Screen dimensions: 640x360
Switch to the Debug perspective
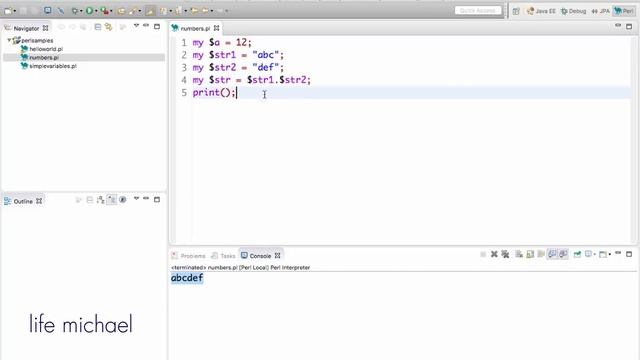tap(573, 11)
